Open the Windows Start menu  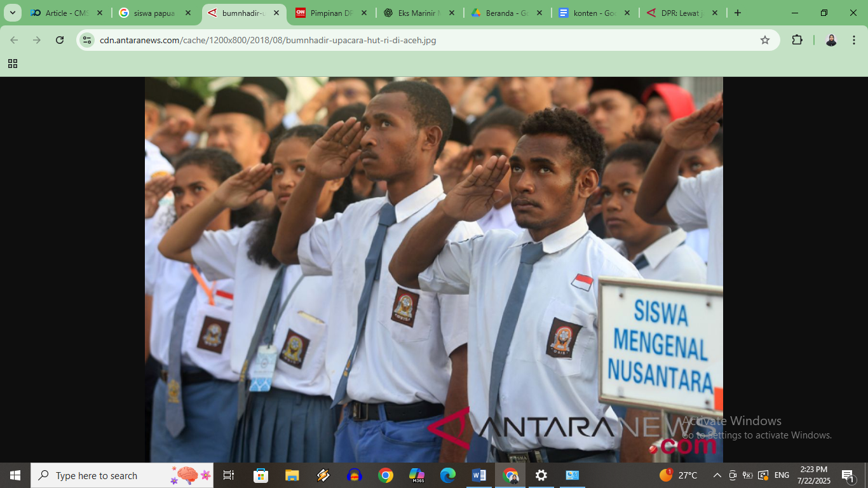(x=15, y=475)
